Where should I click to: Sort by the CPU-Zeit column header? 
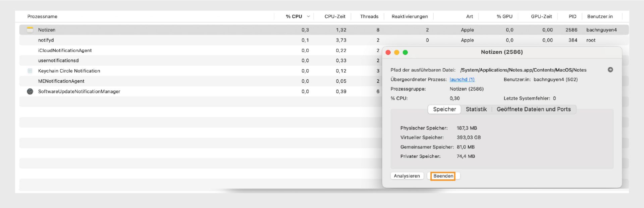335,16
